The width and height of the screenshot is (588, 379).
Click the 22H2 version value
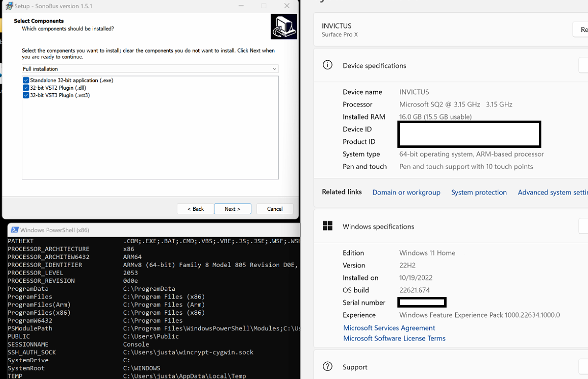[x=407, y=265]
